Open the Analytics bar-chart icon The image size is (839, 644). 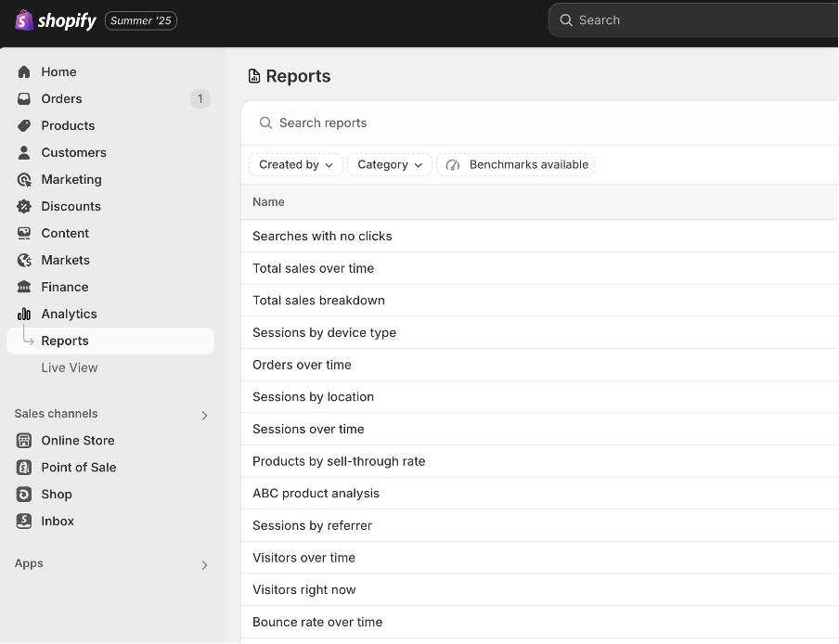[x=24, y=314]
